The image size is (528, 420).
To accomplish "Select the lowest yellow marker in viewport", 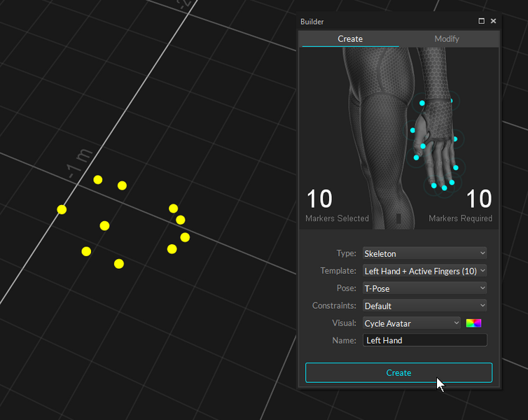I will (x=119, y=264).
